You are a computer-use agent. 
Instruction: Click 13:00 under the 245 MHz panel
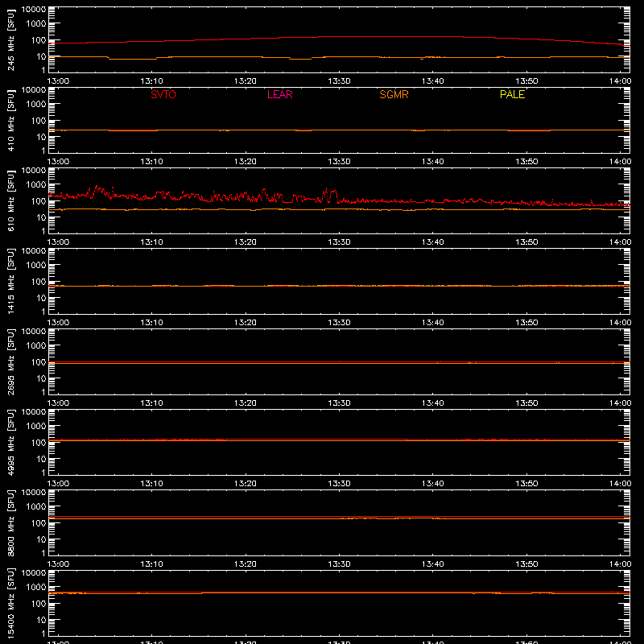58,81
